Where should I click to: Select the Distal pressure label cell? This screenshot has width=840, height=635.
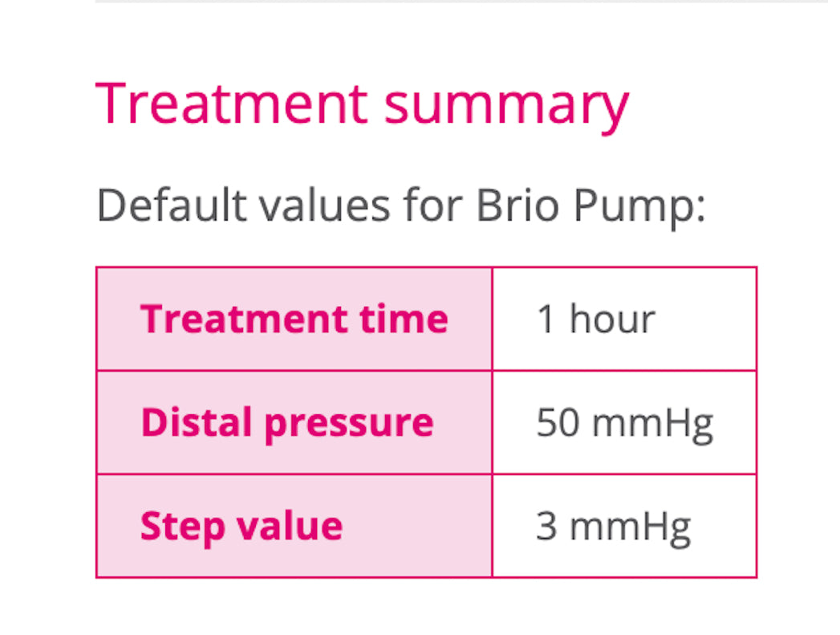[294, 422]
